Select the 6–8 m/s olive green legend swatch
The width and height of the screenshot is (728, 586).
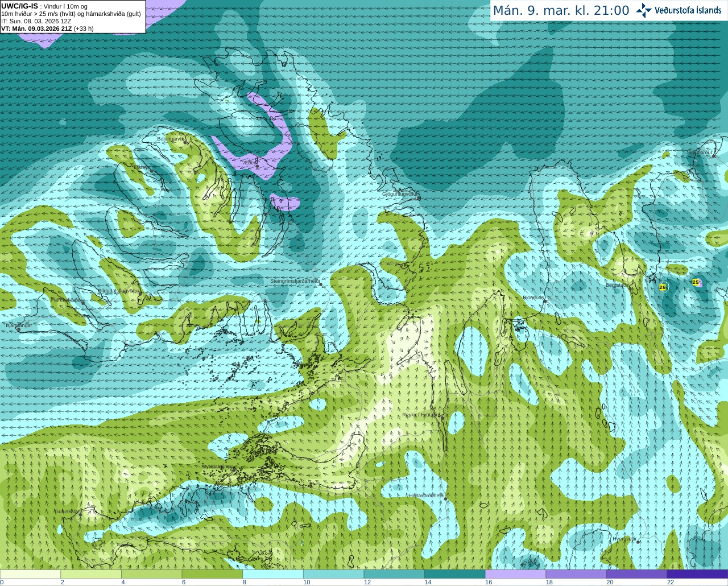212,574
